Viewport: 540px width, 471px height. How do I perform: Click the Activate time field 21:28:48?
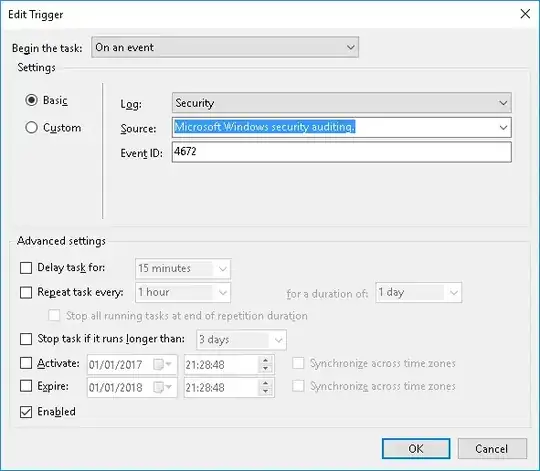pyautogui.click(x=220, y=365)
